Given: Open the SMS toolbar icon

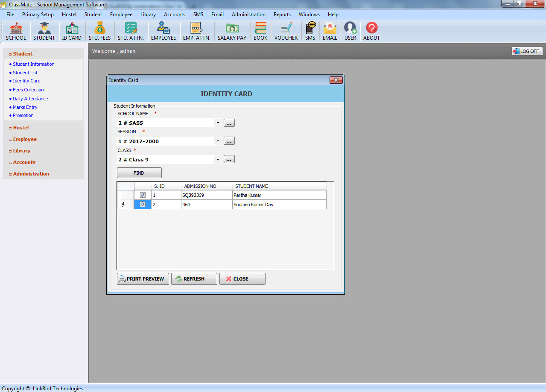Looking at the screenshot, I should tap(310, 30).
